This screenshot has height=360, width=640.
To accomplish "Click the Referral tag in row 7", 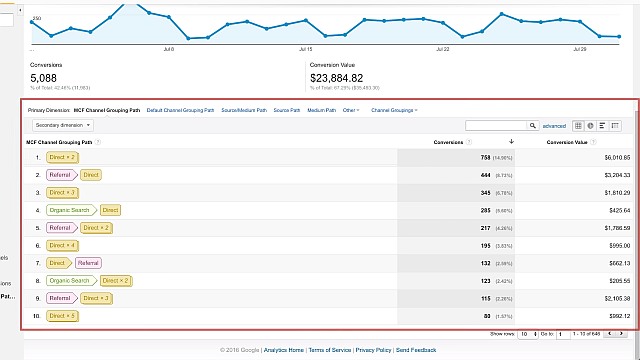I will (x=88, y=263).
